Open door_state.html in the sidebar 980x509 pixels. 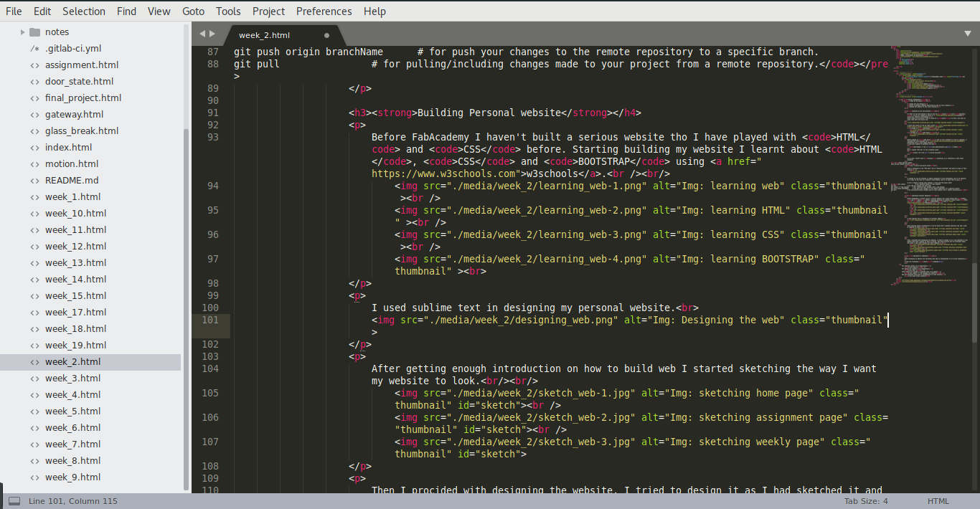tap(79, 81)
